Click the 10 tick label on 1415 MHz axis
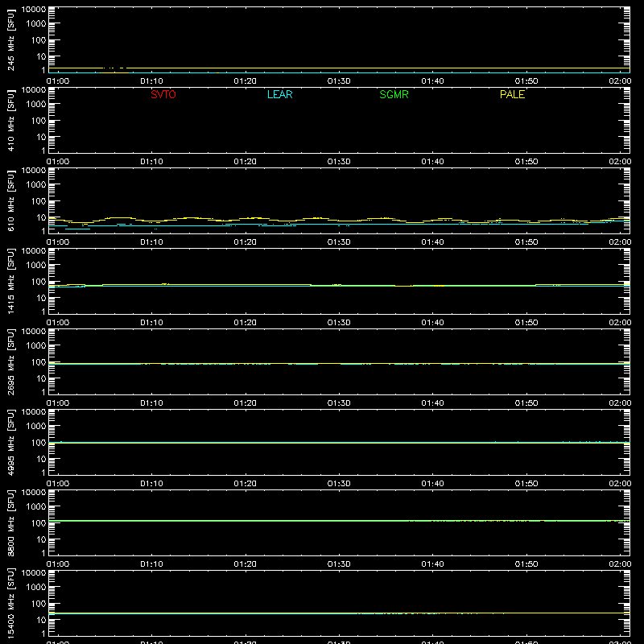Viewport: 644px width, 644px height. (41, 298)
